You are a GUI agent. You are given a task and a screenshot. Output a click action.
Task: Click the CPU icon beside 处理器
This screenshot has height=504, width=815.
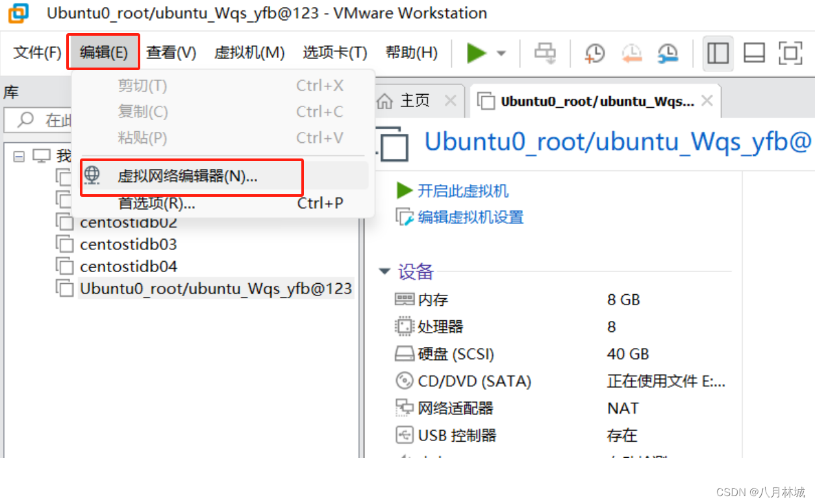405,326
